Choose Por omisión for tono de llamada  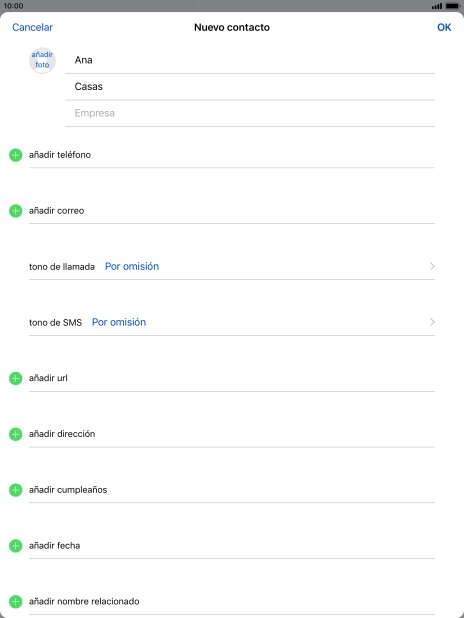(132, 266)
